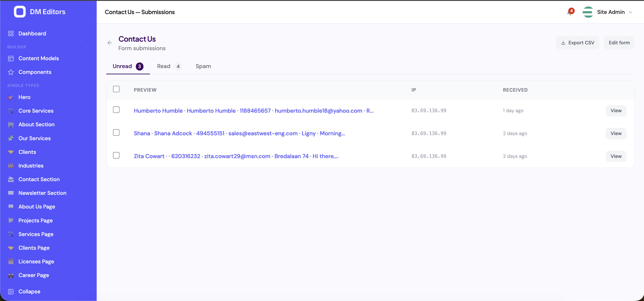
Task: Click the Read count badge 4
Action: point(178,66)
